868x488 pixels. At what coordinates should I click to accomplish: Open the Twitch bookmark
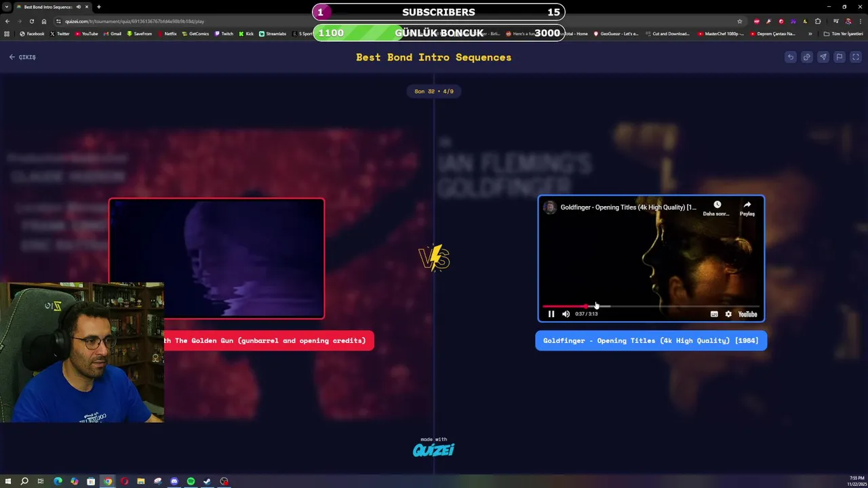(224, 33)
